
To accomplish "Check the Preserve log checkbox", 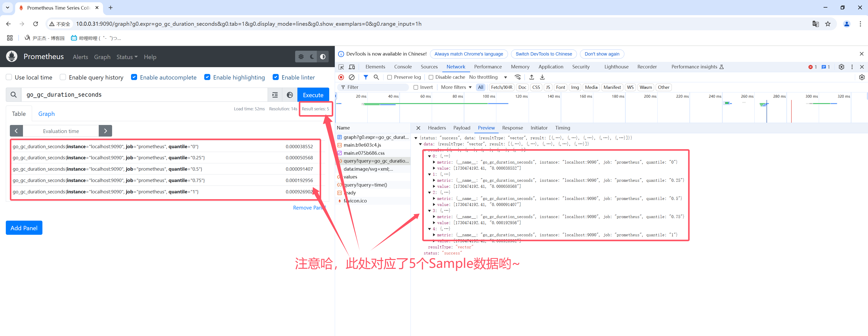I will point(390,77).
